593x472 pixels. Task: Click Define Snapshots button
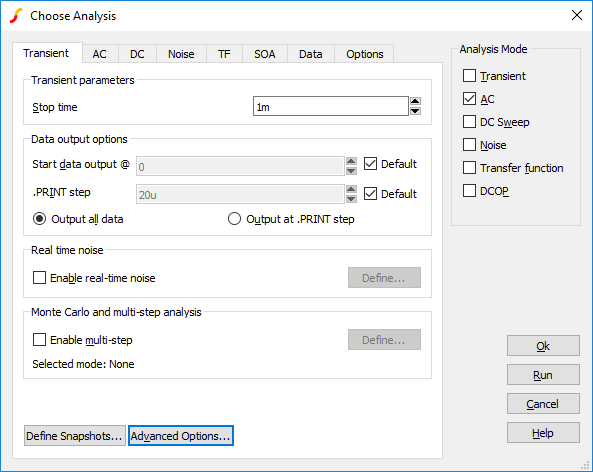click(x=75, y=436)
